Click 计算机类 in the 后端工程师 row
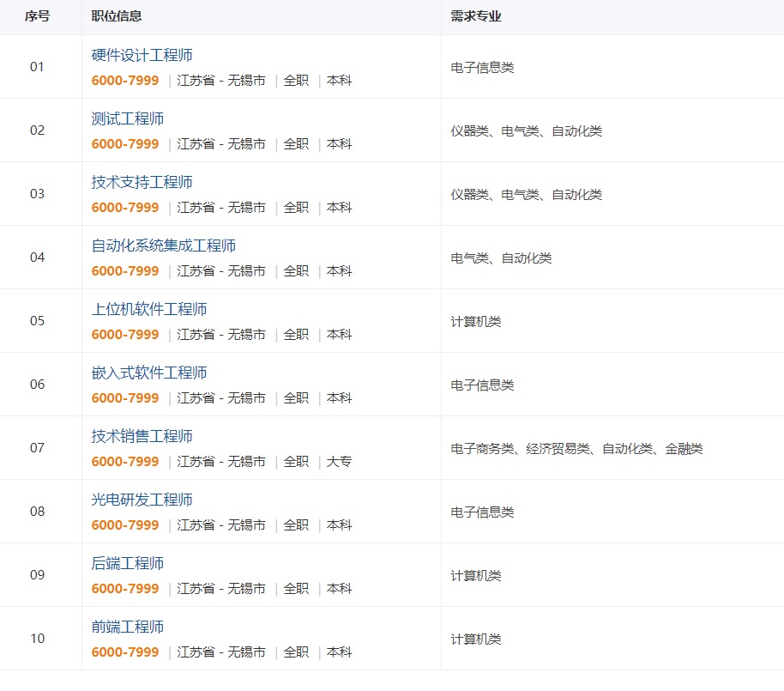 click(x=476, y=576)
